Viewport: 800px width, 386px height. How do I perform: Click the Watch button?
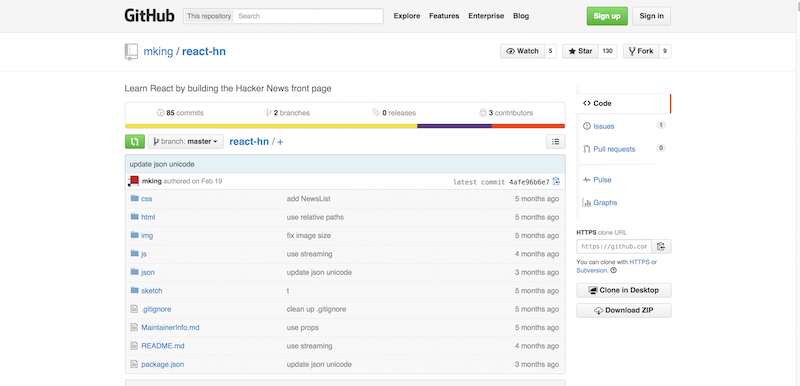point(522,51)
